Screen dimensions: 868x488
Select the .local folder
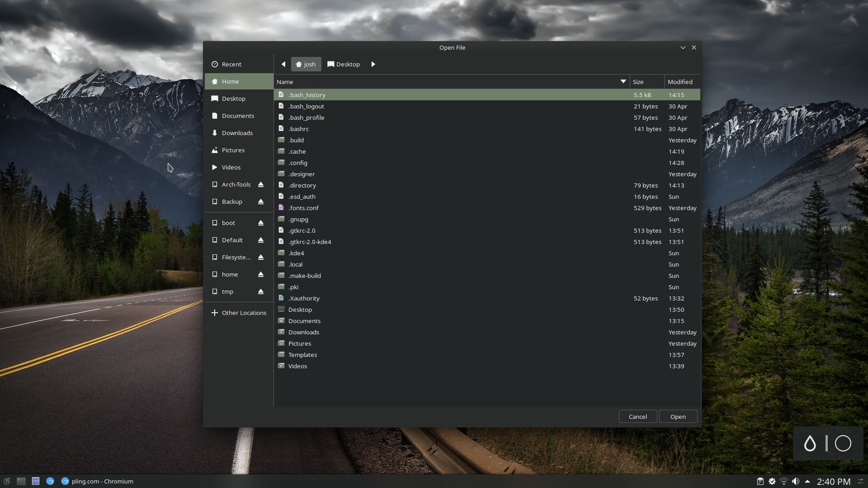tap(487, 264)
